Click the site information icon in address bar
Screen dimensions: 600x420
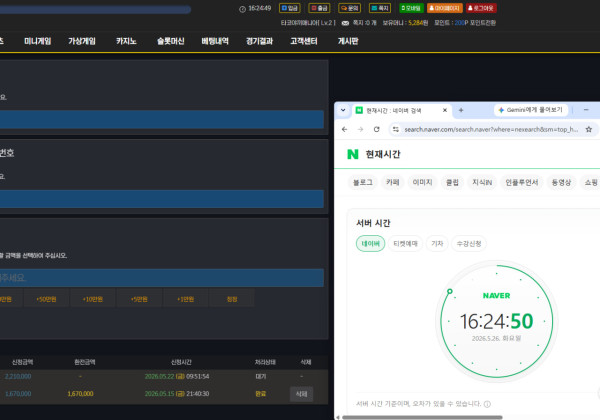396,129
